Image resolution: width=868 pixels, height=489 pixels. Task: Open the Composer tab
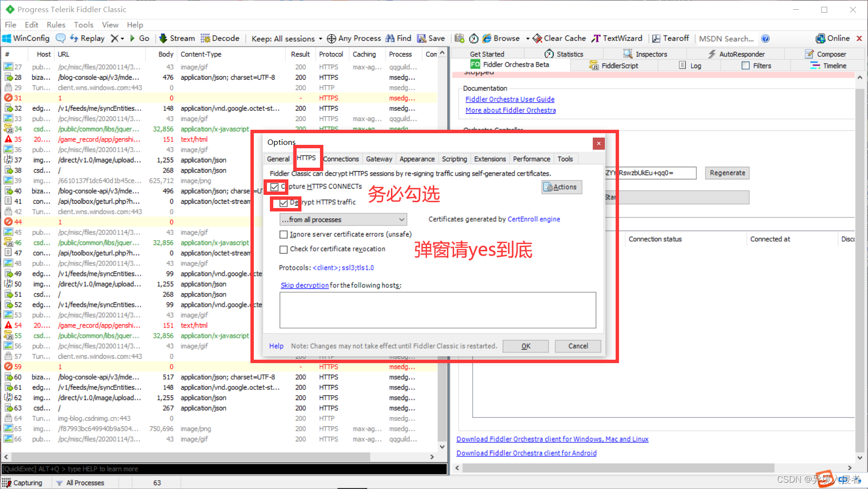pyautogui.click(x=825, y=54)
